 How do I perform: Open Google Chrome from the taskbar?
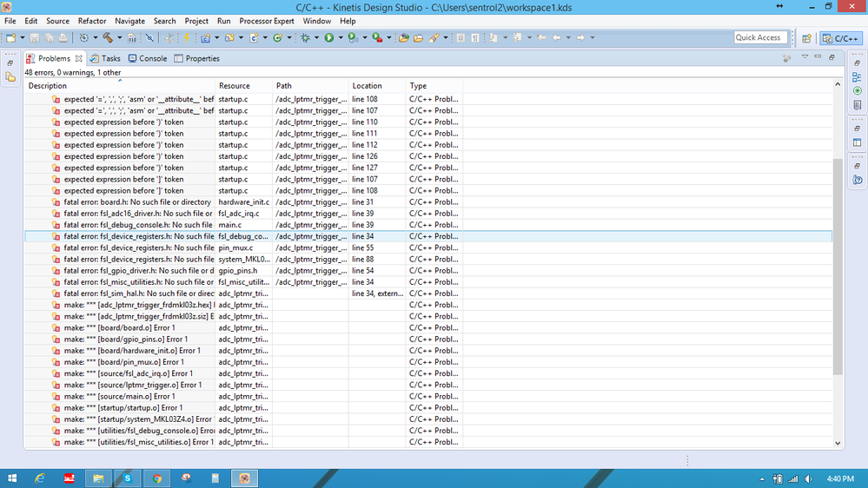click(157, 478)
